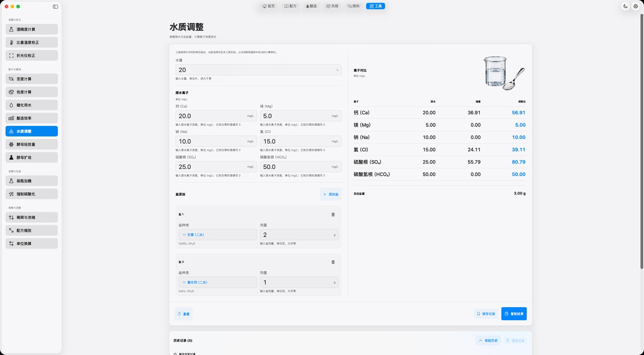Click the beaker and spoon illustration
Viewport: 644px width, 355px height.
tap(504, 73)
